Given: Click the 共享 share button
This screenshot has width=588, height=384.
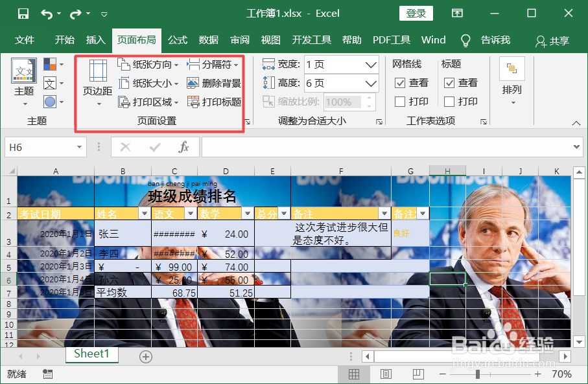Looking at the screenshot, I should (553, 41).
